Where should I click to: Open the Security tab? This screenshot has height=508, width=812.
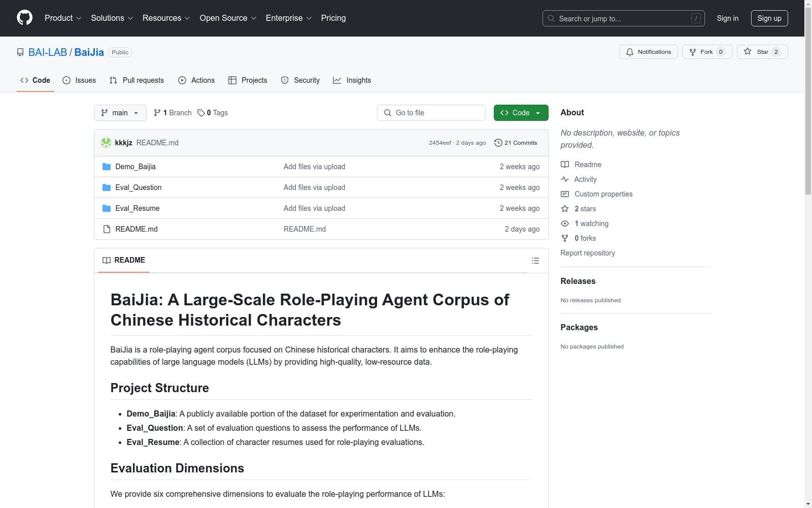300,80
